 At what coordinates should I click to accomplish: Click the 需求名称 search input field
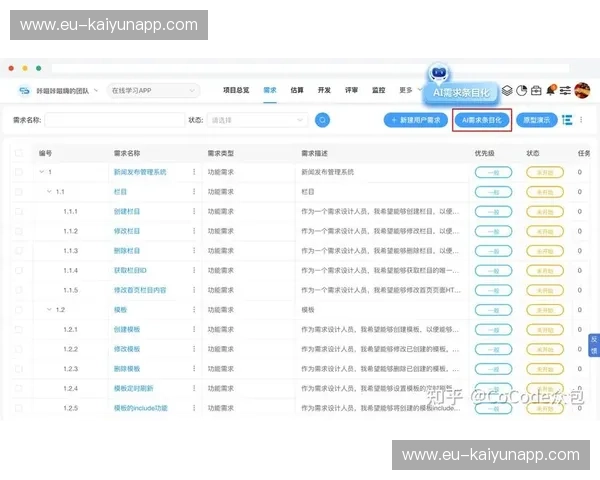point(114,120)
